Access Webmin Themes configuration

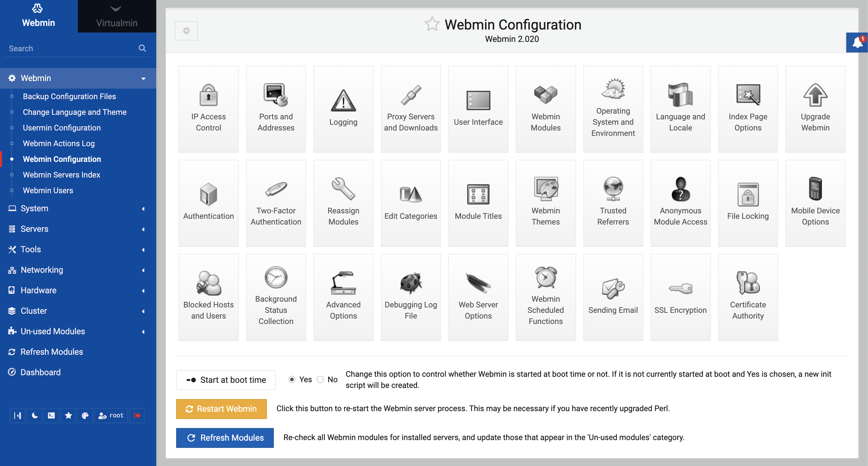(x=545, y=201)
